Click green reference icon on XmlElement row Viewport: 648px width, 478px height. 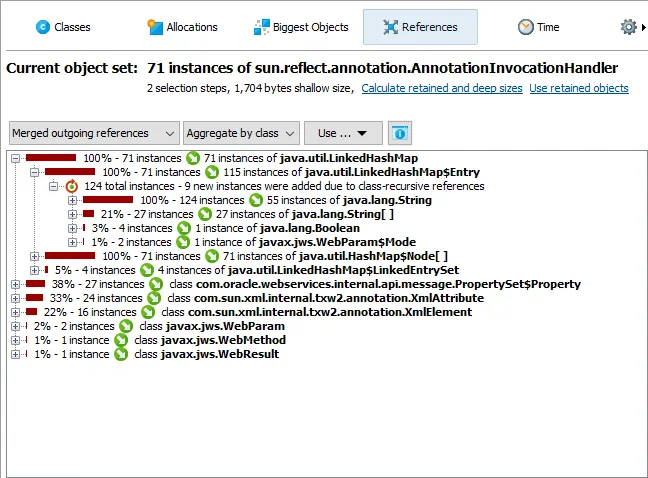(x=148, y=312)
